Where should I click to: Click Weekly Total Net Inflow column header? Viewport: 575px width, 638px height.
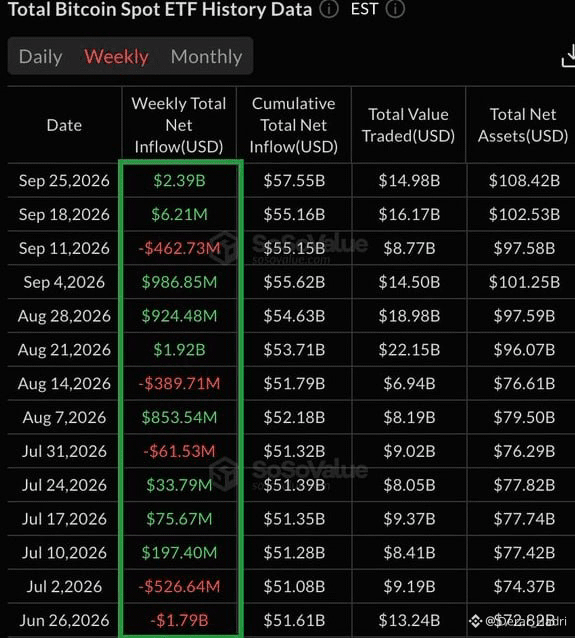pos(179,125)
